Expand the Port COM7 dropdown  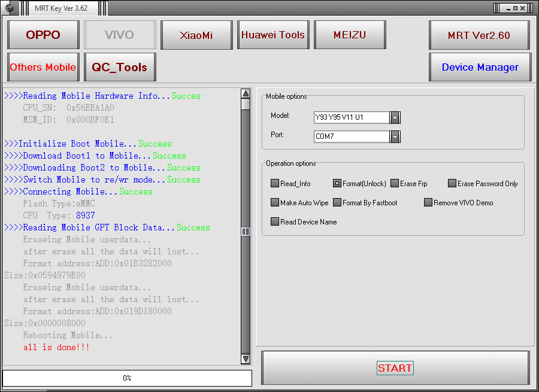(395, 136)
